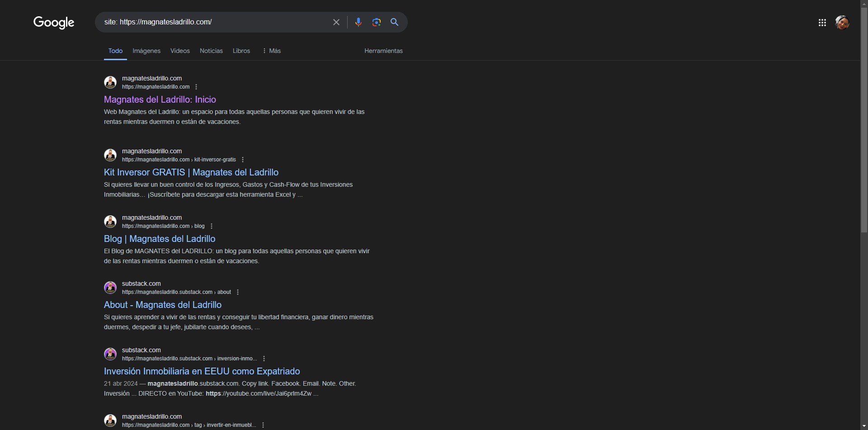
Task: Open Google Lens image search icon
Action: point(377,22)
